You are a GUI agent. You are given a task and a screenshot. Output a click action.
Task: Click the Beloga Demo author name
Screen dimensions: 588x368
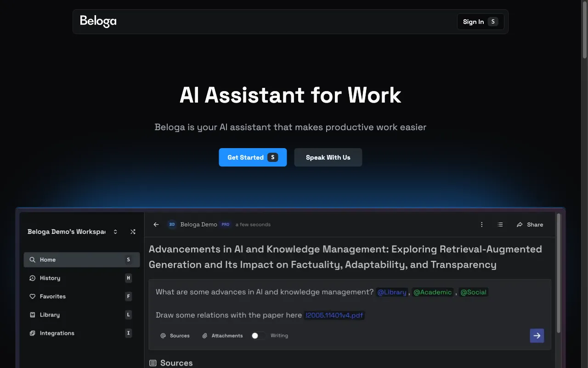click(x=198, y=224)
